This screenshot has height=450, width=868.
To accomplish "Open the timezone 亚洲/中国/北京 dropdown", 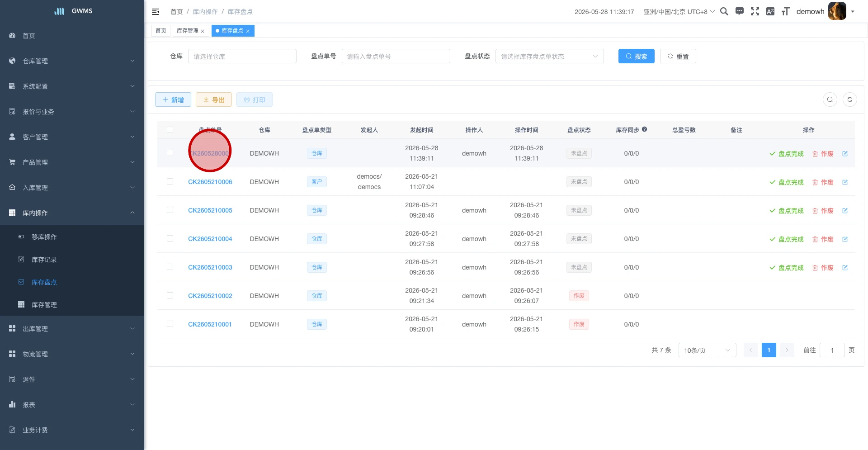I will pyautogui.click(x=679, y=12).
